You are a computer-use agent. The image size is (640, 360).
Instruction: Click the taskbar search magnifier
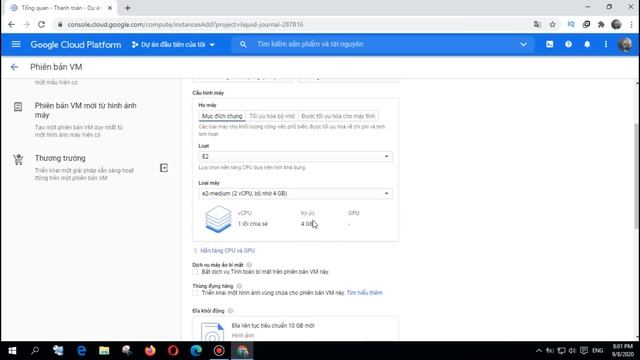coord(35,351)
